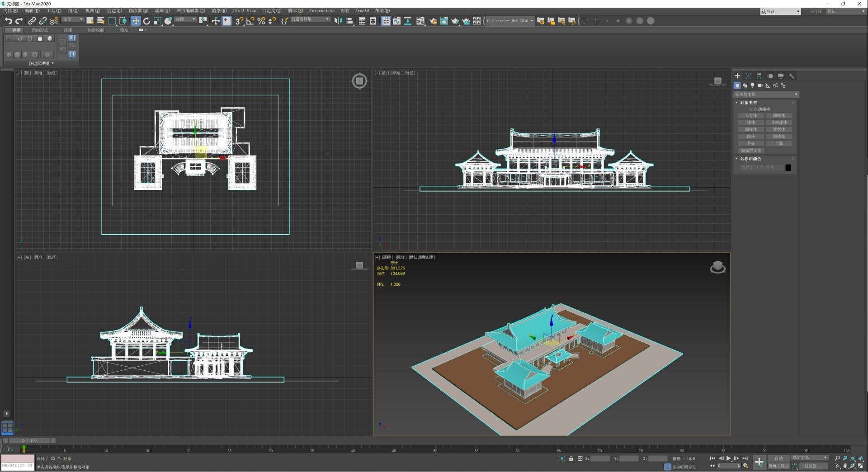
Task: Enable the 自动栅格 checkbox
Action: click(x=751, y=109)
